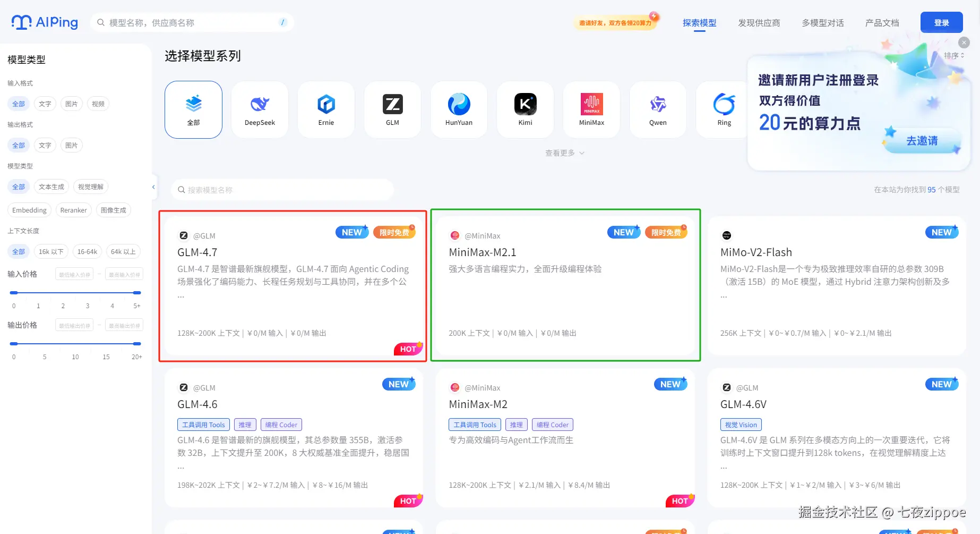Screen dimensions: 980x534
Task: Click the MiniMax logo on MiniMax-M2.1 card
Action: [455, 235]
